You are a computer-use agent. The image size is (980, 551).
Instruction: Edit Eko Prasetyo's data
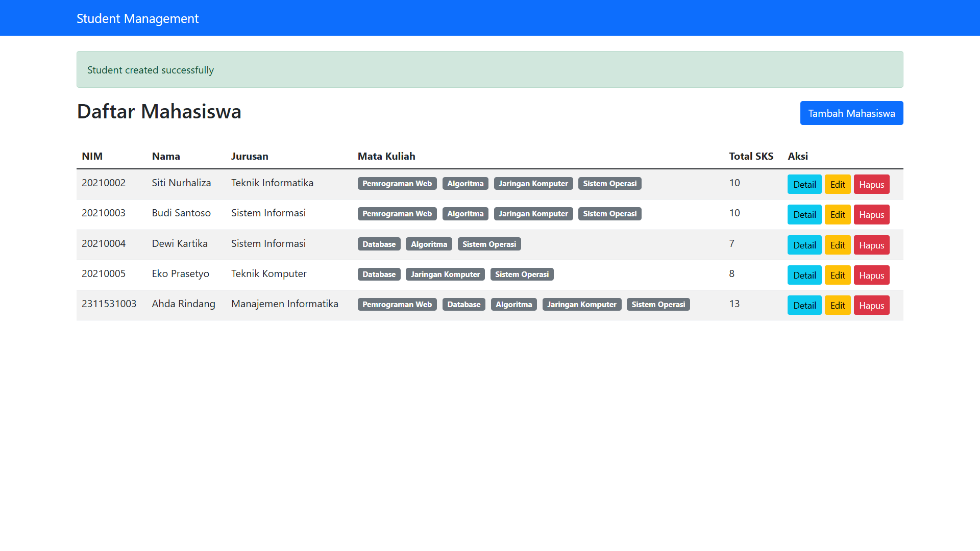pos(837,275)
